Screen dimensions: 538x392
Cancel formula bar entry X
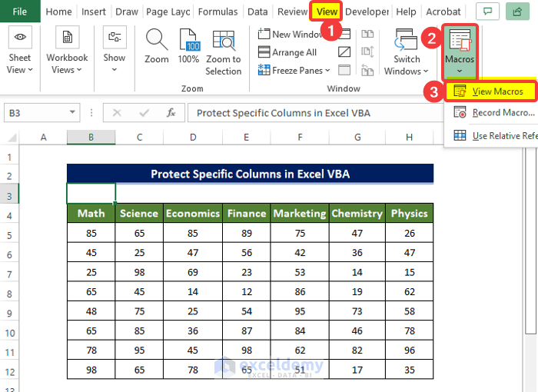tap(117, 112)
